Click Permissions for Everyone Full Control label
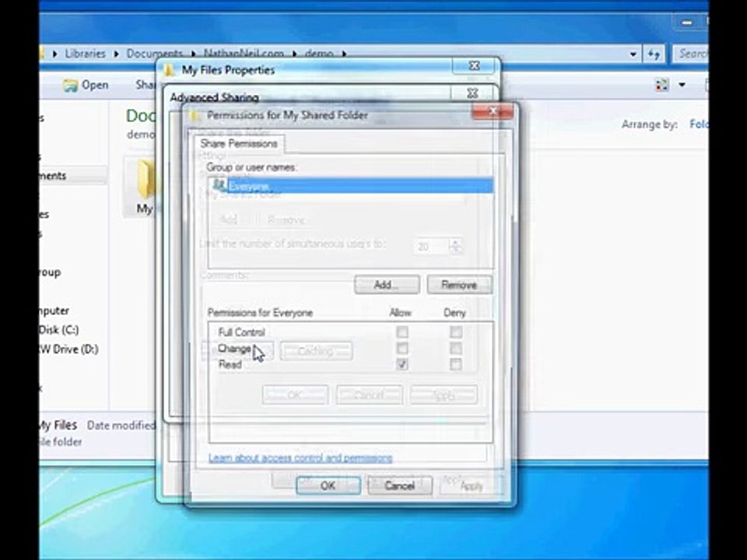 (241, 332)
